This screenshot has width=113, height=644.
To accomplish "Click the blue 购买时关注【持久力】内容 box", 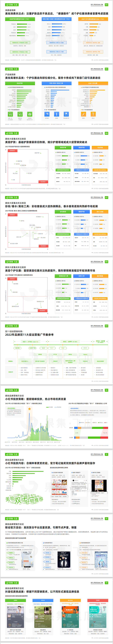I will tap(56, 52).
